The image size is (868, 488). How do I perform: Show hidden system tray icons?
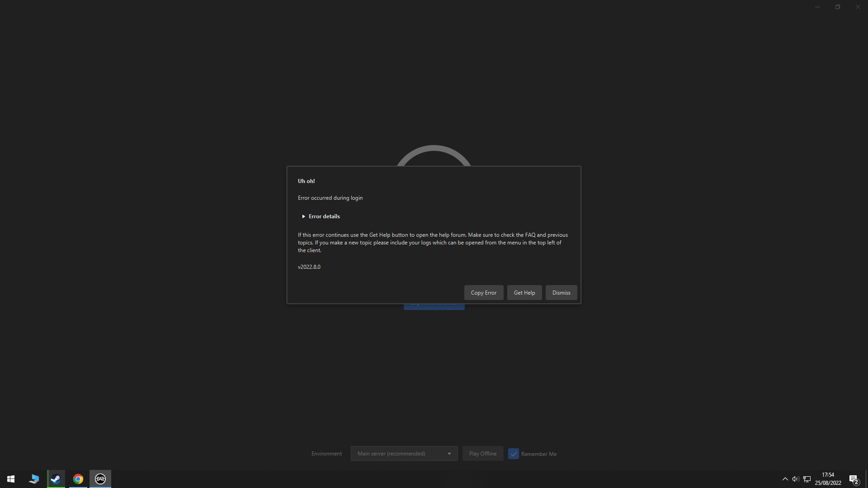pyautogui.click(x=785, y=479)
